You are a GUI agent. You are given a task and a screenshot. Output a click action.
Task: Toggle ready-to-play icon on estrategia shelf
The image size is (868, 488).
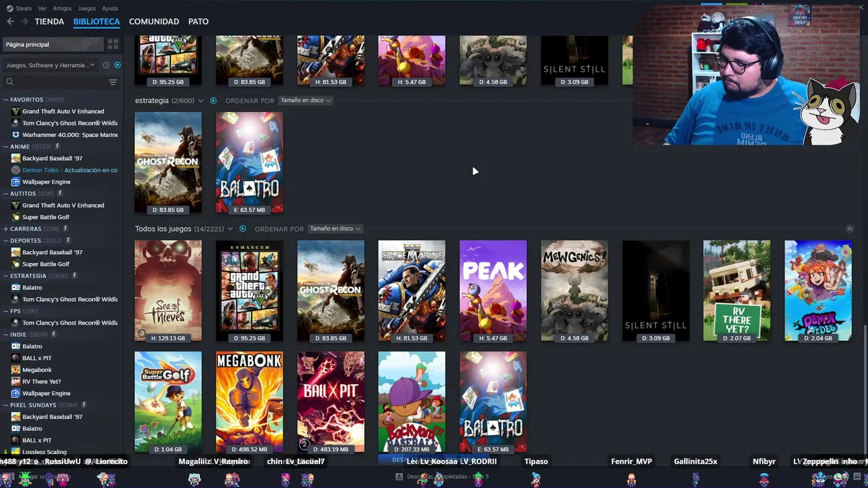pyautogui.click(x=213, y=100)
